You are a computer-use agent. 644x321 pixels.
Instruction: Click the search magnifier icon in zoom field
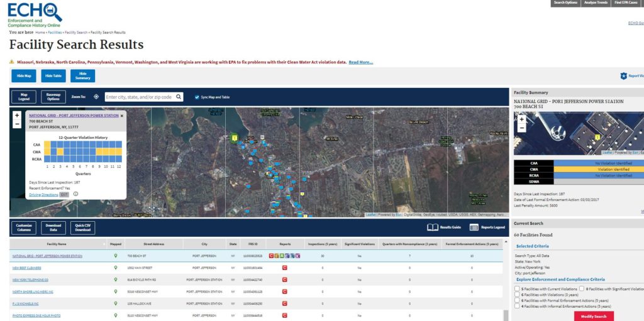coord(179,97)
